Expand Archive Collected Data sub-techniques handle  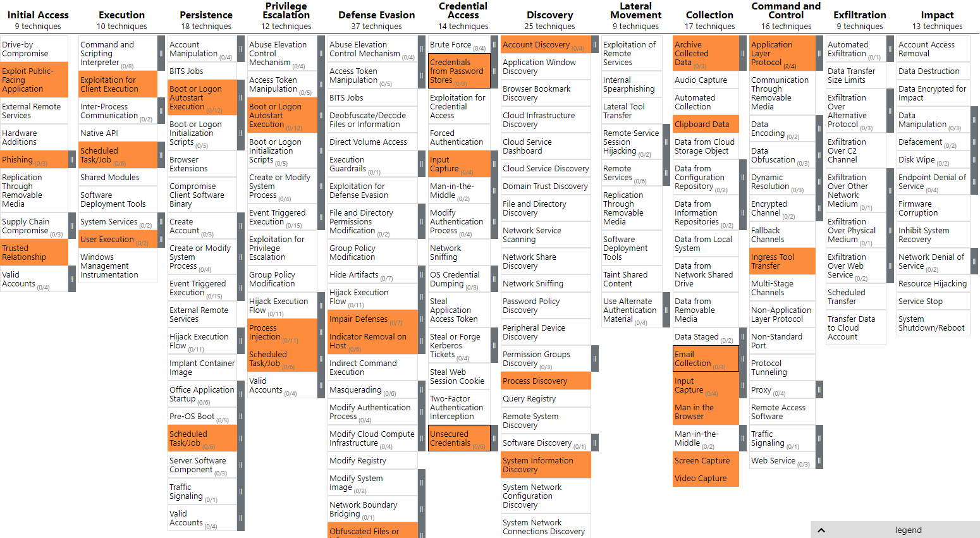coord(743,53)
